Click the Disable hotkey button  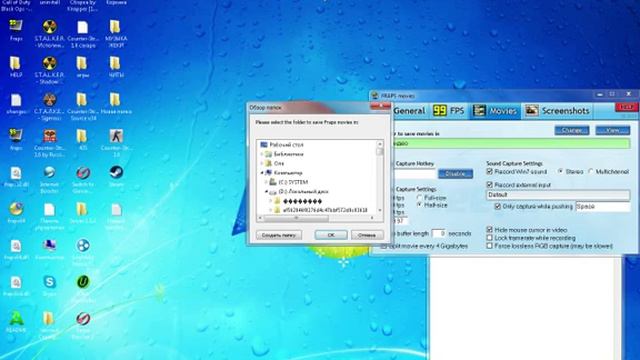click(x=455, y=174)
